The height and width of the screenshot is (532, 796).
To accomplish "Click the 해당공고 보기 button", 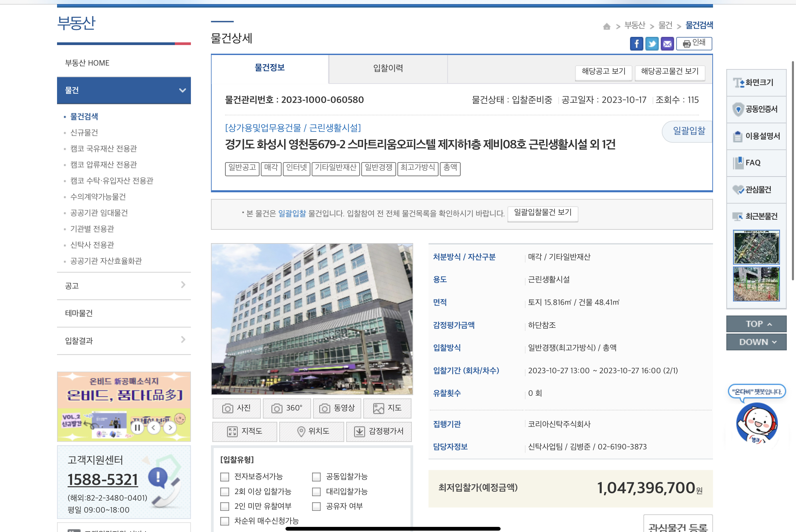I will coord(603,71).
